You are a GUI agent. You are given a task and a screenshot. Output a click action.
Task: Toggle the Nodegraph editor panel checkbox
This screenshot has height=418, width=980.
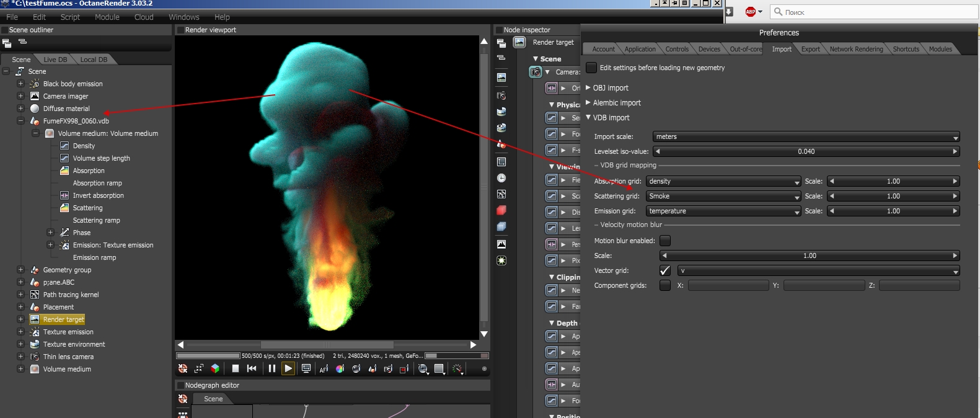[x=180, y=385]
